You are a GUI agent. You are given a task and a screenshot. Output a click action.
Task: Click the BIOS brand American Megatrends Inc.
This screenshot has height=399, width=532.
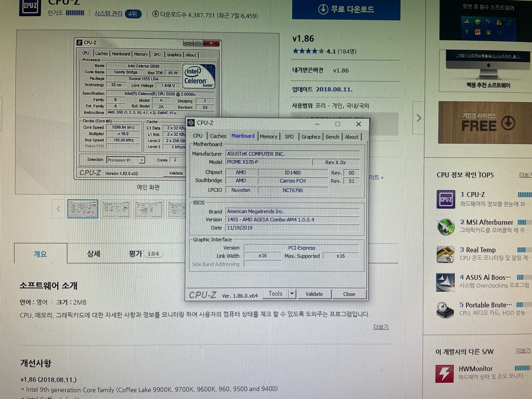(293, 211)
